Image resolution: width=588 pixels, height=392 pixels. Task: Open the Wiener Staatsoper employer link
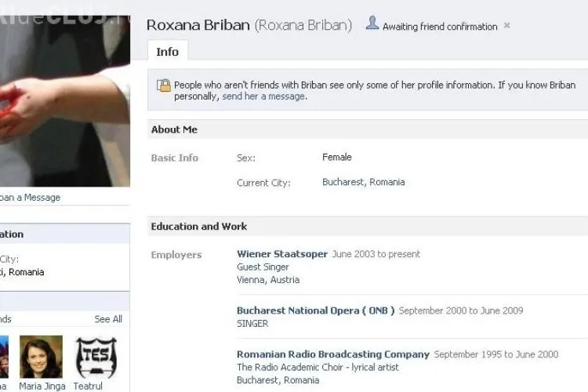282,254
